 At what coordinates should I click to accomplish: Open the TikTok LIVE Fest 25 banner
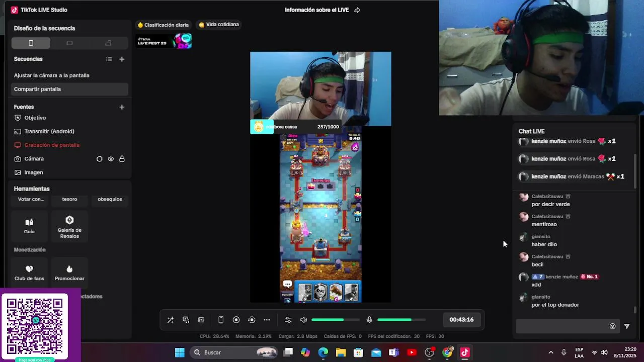tap(164, 41)
